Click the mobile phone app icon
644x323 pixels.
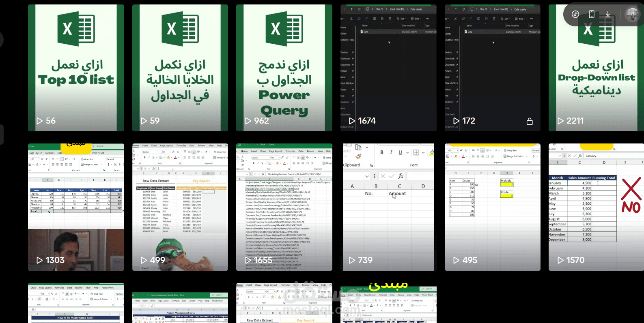(592, 14)
